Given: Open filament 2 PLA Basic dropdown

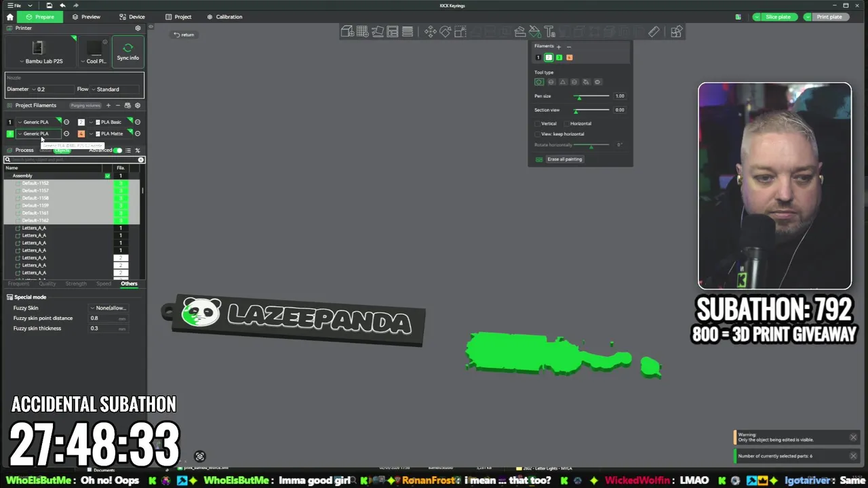Looking at the screenshot, I should (109, 123).
